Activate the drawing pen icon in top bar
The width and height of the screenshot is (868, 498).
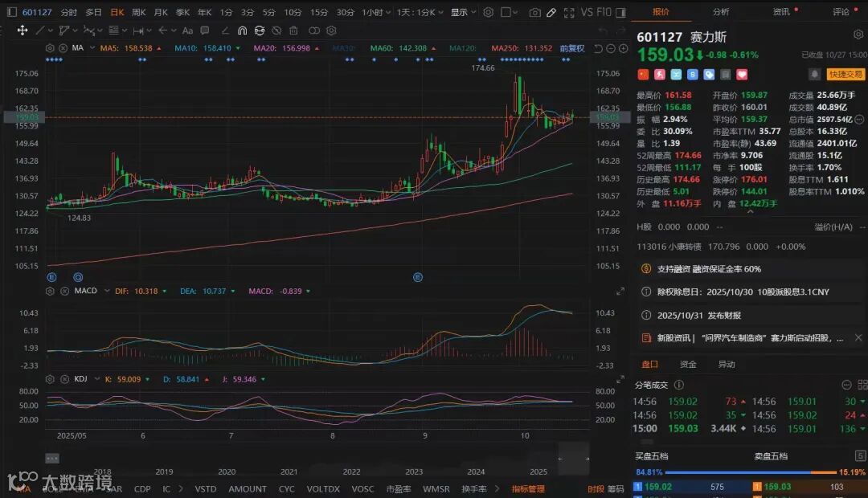pyautogui.click(x=551, y=12)
